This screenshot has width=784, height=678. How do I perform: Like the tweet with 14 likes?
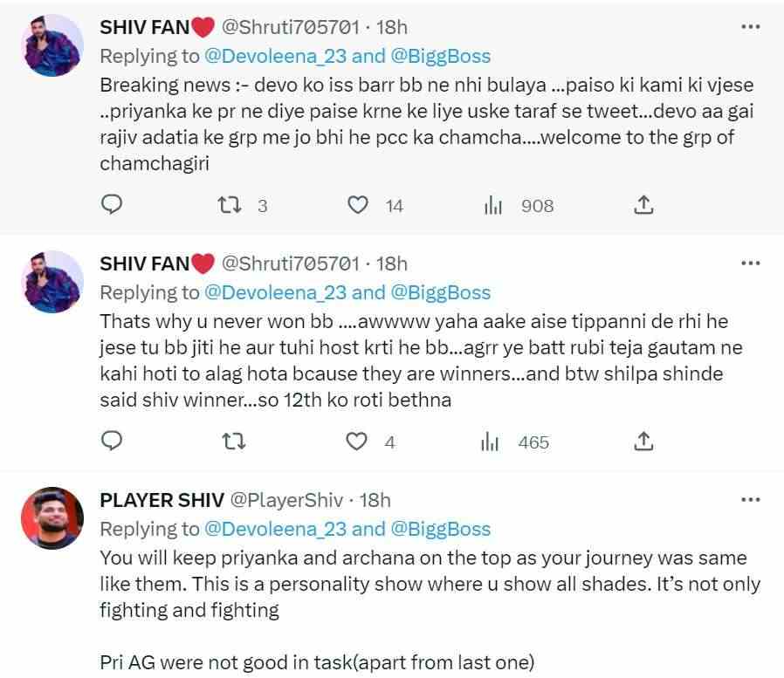[x=357, y=205]
